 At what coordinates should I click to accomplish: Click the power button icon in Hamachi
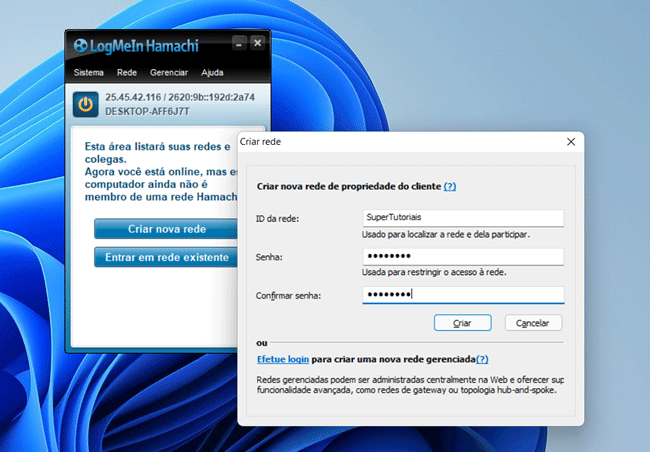(86, 104)
